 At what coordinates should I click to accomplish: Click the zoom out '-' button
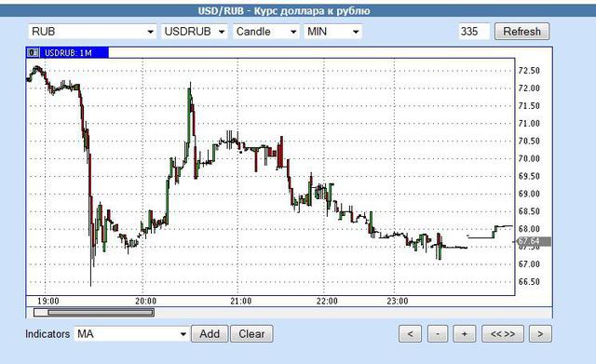coord(438,334)
